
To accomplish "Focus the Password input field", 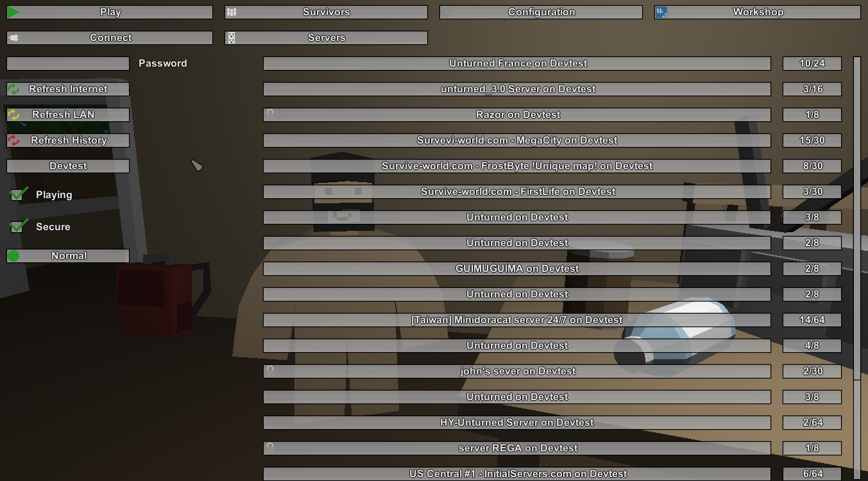I will tap(68, 63).
